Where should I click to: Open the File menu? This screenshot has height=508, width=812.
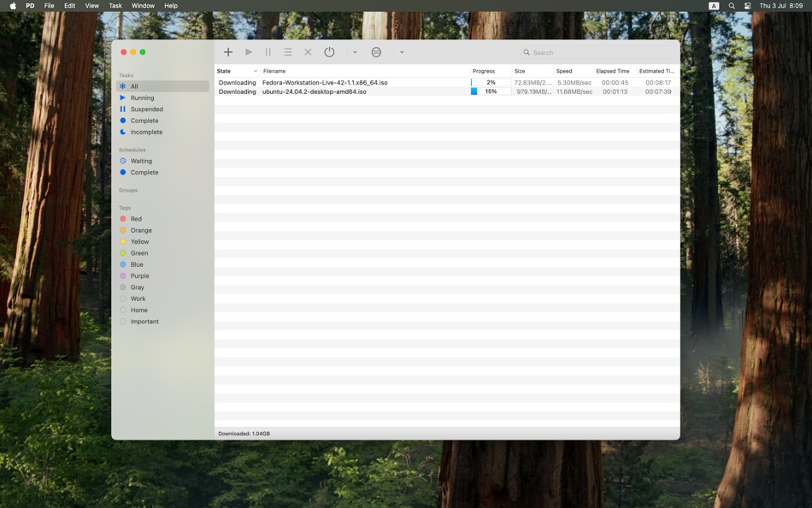[50, 6]
